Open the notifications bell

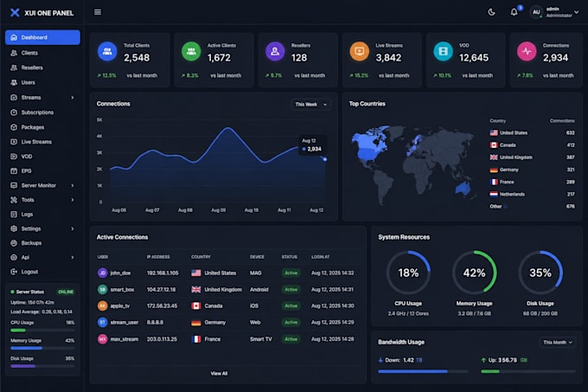[514, 12]
